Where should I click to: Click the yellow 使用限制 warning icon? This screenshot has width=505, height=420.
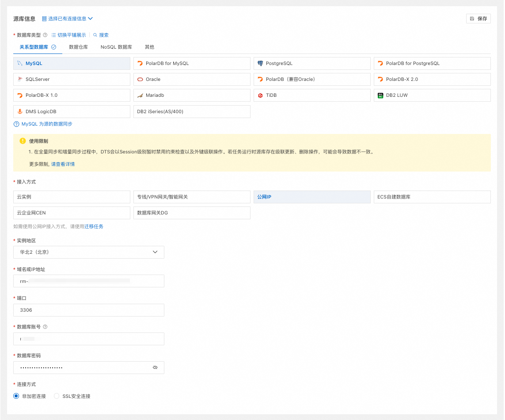(23, 141)
